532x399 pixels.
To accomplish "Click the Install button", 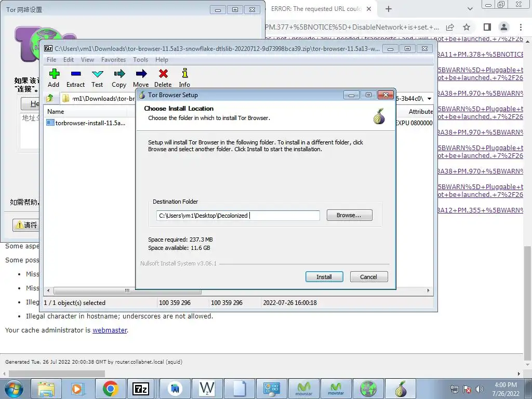I will [324, 277].
